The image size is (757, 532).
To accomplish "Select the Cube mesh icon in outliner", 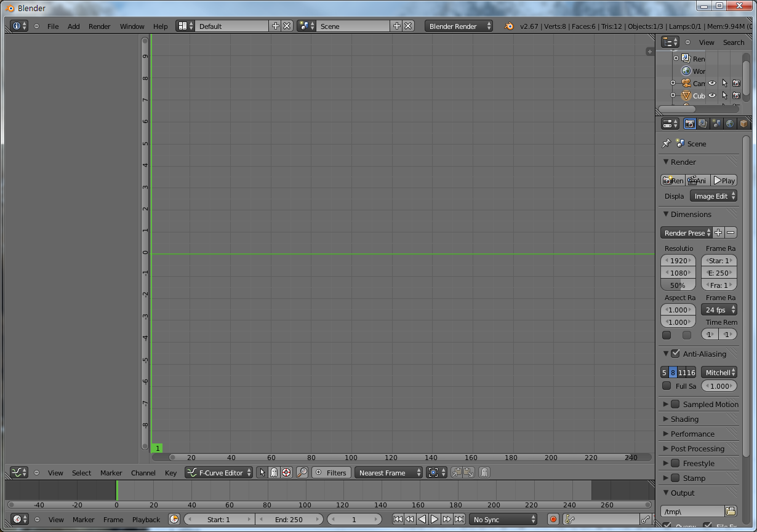I will coord(686,95).
